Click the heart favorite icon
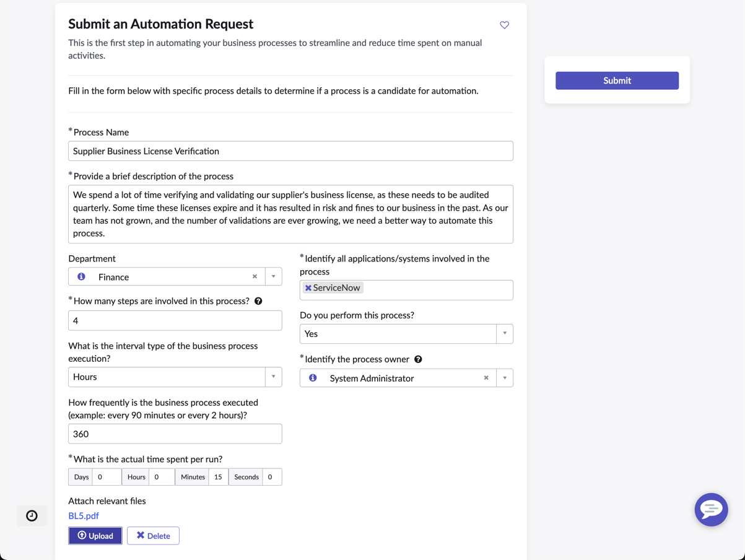The image size is (745, 560). [504, 25]
